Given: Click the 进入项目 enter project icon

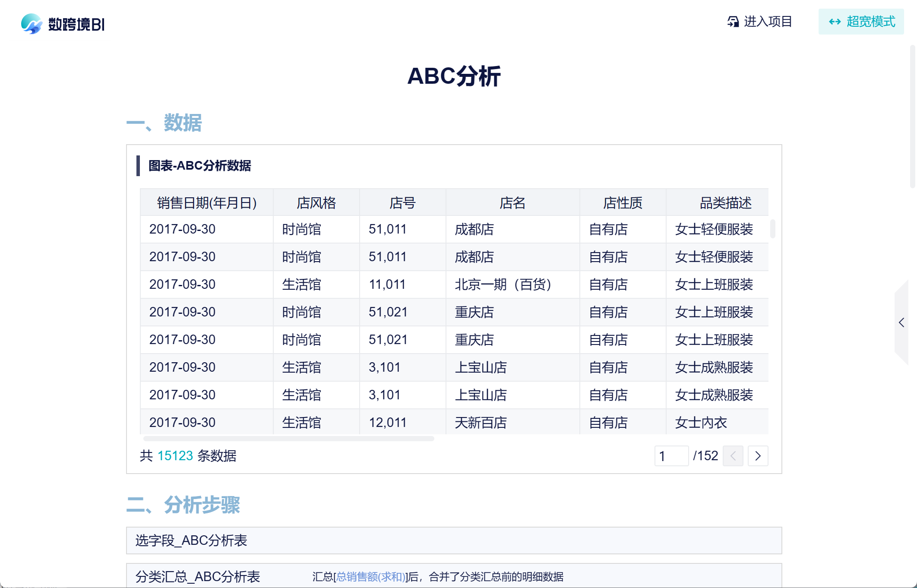Looking at the screenshot, I should [x=733, y=22].
